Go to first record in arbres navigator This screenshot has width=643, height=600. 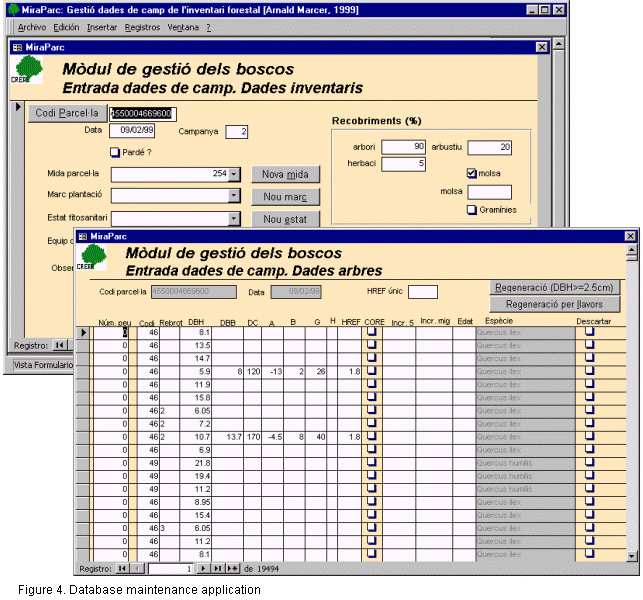pyautogui.click(x=122, y=568)
